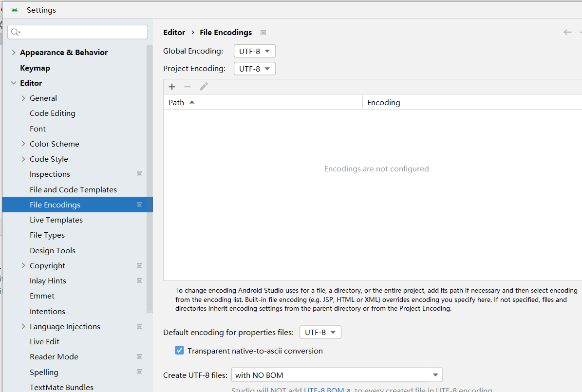
Task: Click the Add path plus icon
Action: click(x=172, y=87)
